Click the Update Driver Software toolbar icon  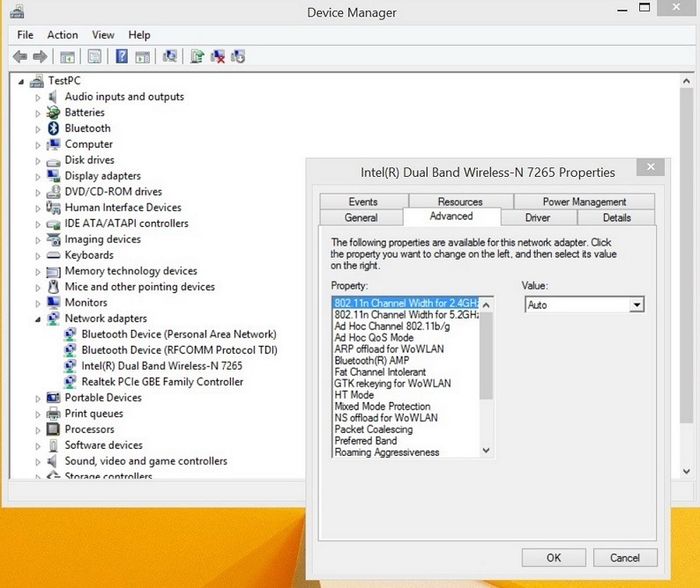(x=197, y=57)
